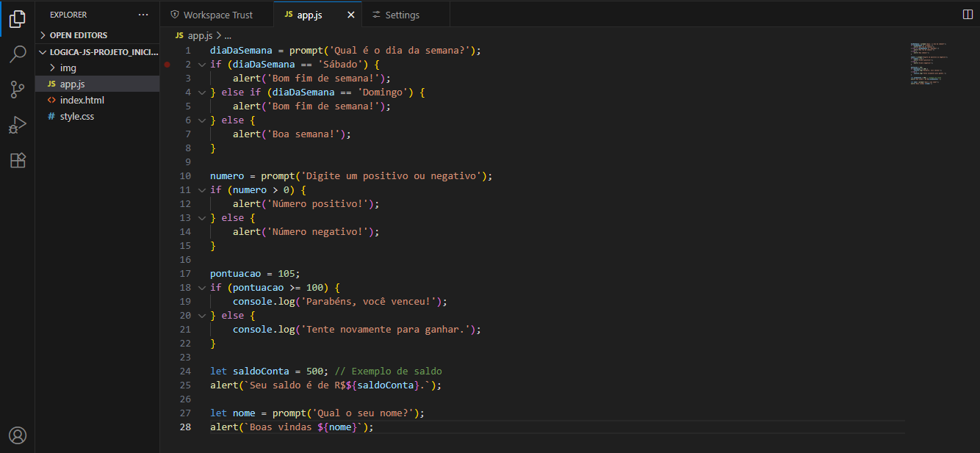The height and width of the screenshot is (453, 980).
Task: Open the Source Control view
Action: click(18, 90)
